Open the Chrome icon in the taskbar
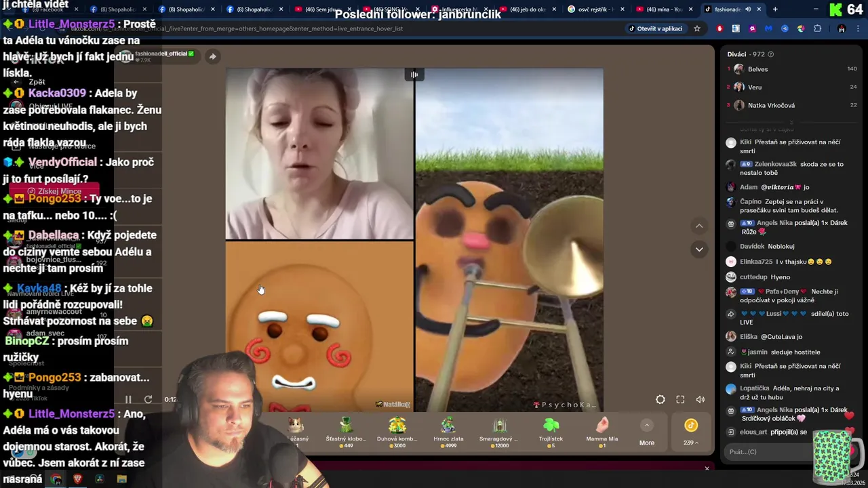This screenshot has height=488, width=868. coord(56,479)
